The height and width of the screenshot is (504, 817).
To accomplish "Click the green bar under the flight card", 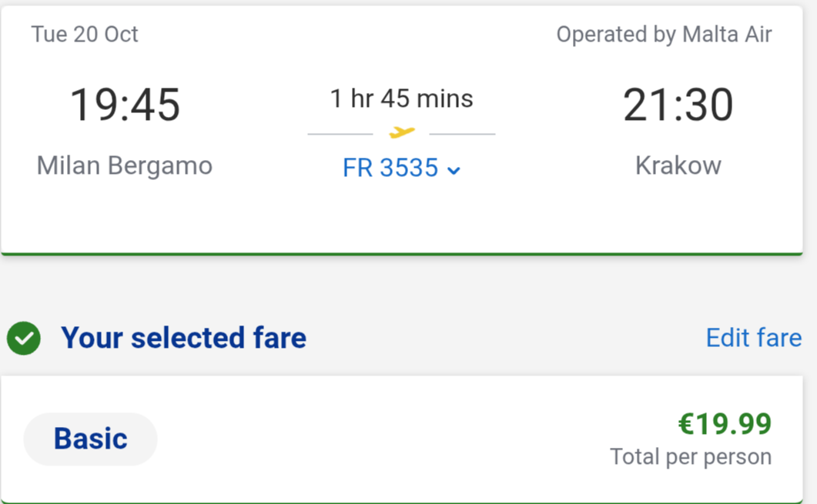I will [x=402, y=254].
